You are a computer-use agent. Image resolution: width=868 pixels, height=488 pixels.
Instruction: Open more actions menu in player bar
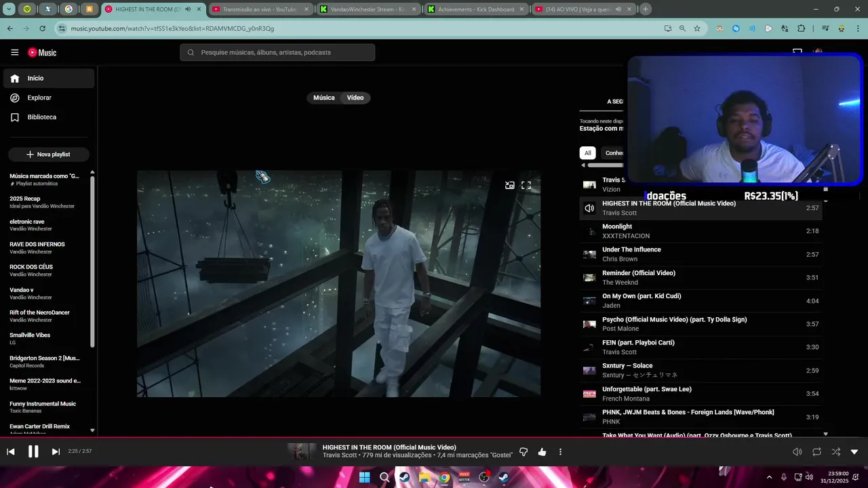pyautogui.click(x=560, y=452)
